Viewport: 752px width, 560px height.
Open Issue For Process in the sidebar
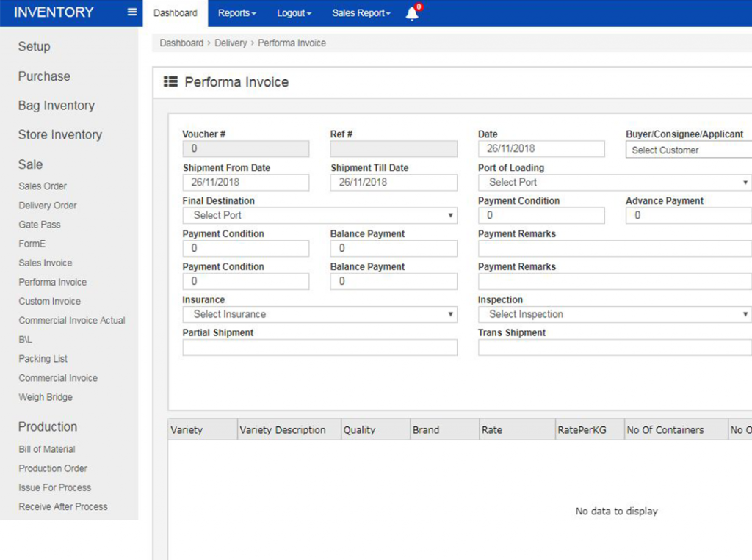click(54, 487)
